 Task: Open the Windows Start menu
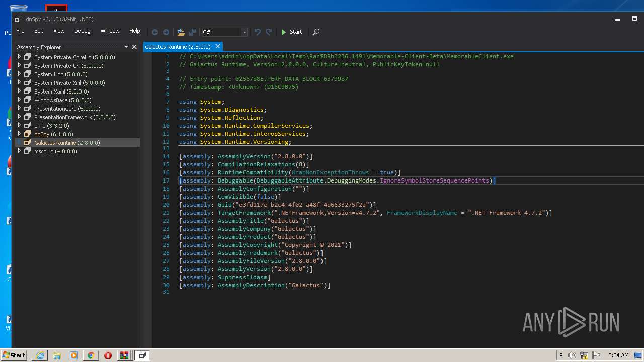pos(14,355)
